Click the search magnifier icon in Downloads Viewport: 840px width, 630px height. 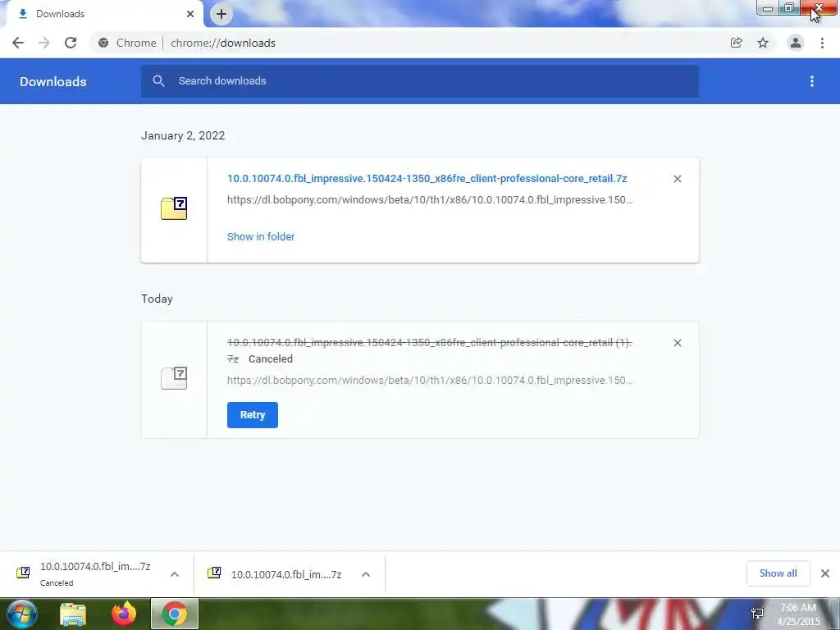pyautogui.click(x=158, y=81)
